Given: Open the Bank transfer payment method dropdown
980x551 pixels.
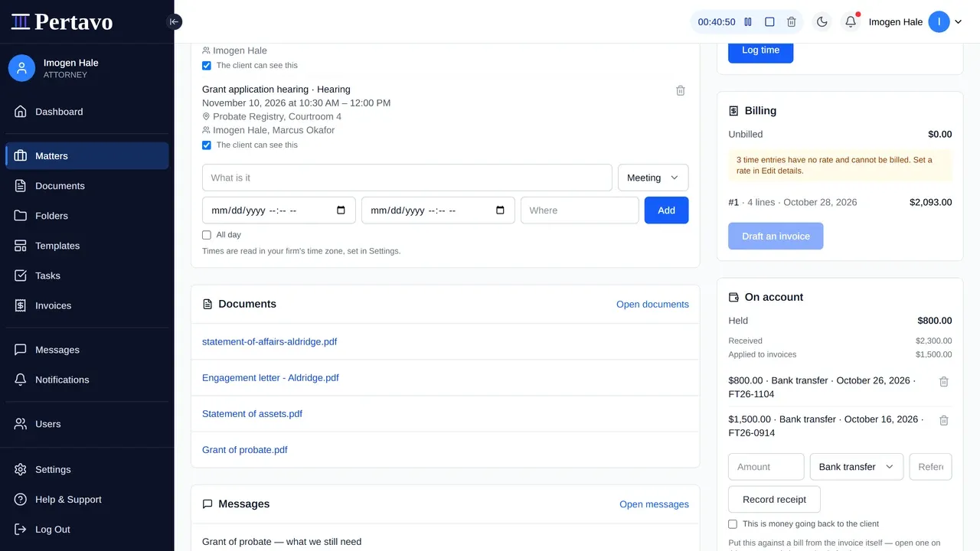Looking at the screenshot, I should point(857,467).
